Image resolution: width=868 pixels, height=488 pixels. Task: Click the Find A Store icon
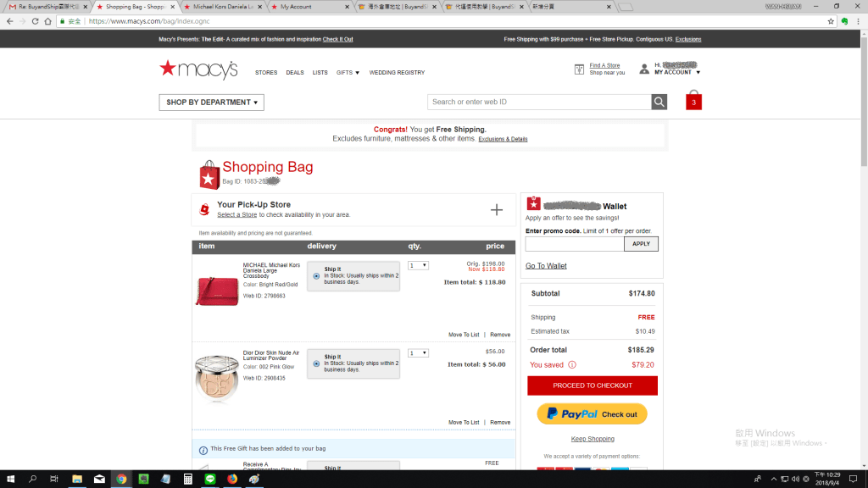point(579,69)
